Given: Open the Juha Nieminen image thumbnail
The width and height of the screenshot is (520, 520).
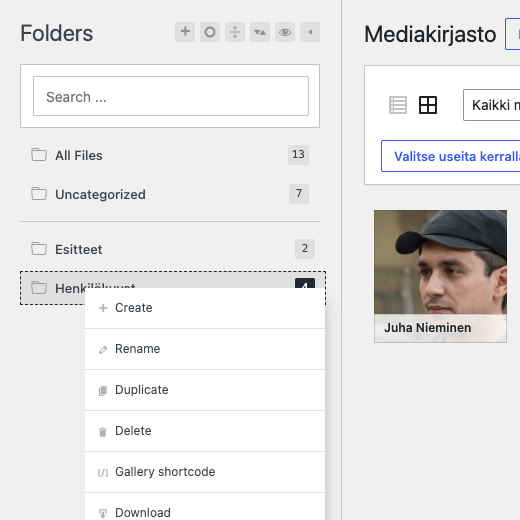Looking at the screenshot, I should [440, 276].
